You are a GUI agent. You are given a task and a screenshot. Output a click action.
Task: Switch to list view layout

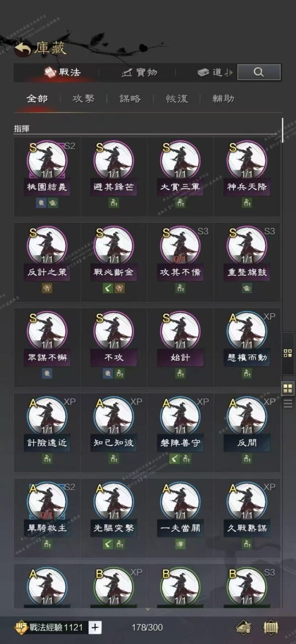tap(288, 403)
